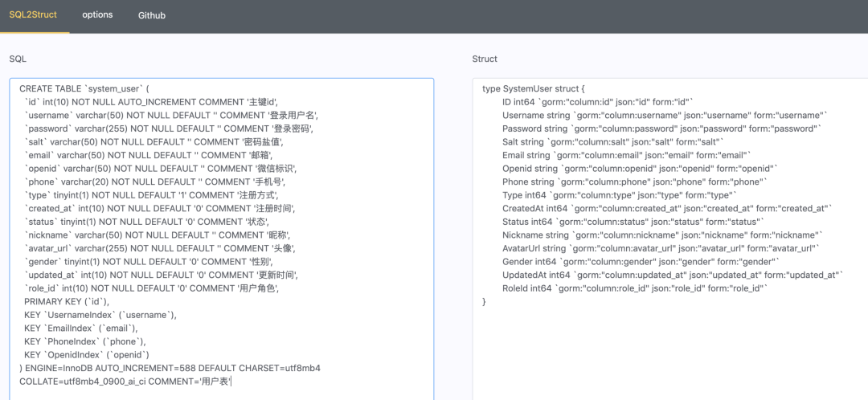
Task: Click the KEY `UsernameIndex` line
Action: [x=100, y=315]
